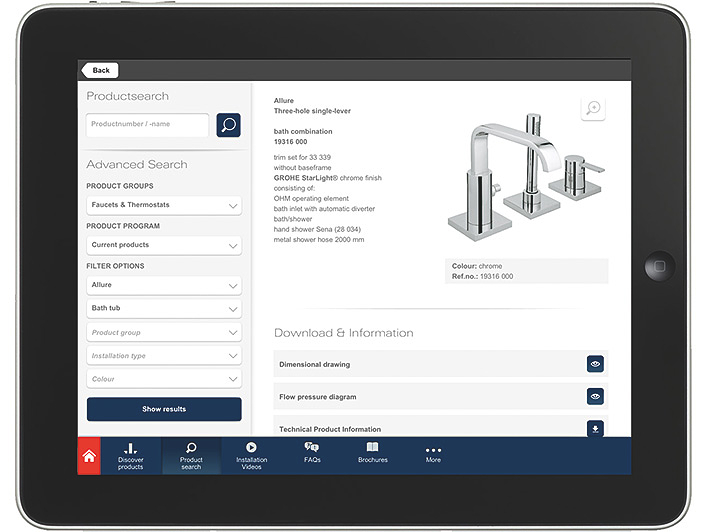
Task: Open the Brochures tab
Action: pyautogui.click(x=373, y=453)
